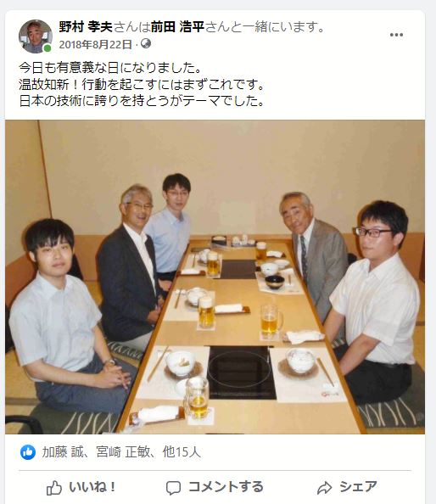Open the three-dot post options menu
The image size is (436, 504).
[x=396, y=35]
